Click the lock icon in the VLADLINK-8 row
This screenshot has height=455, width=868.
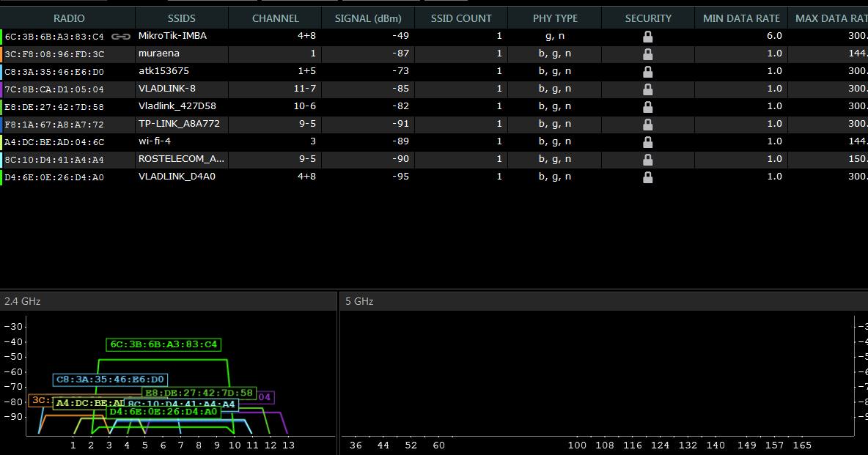point(647,89)
